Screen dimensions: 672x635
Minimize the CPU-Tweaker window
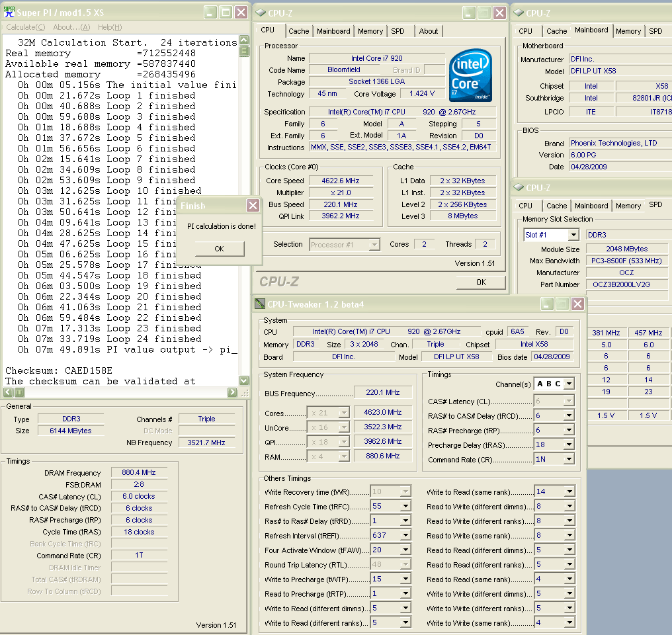point(546,304)
